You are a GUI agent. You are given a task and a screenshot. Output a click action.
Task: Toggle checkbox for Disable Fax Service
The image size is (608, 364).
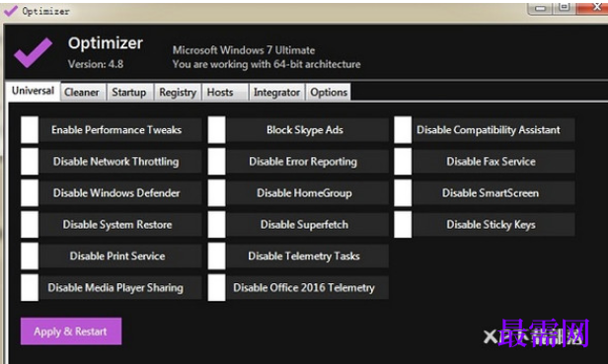click(x=403, y=161)
